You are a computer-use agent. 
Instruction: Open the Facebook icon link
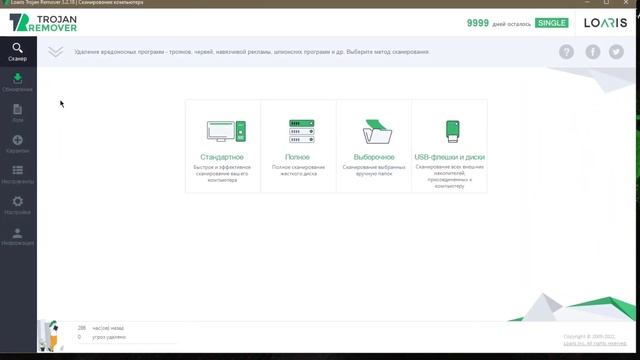pyautogui.click(x=593, y=52)
